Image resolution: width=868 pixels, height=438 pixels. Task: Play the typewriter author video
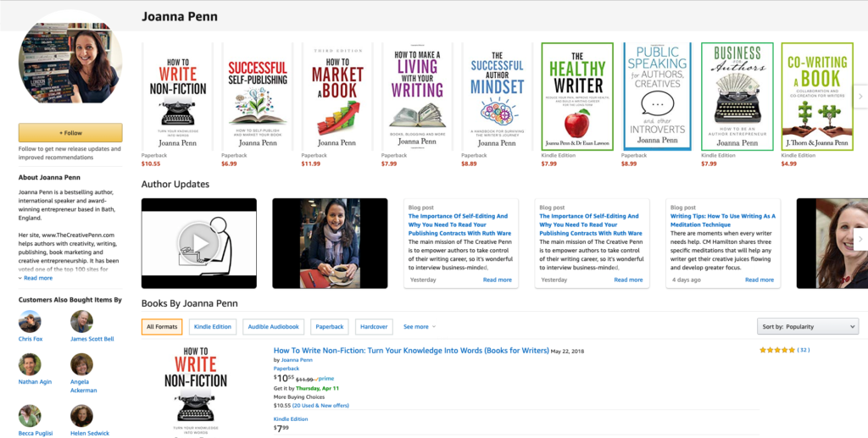coord(198,243)
